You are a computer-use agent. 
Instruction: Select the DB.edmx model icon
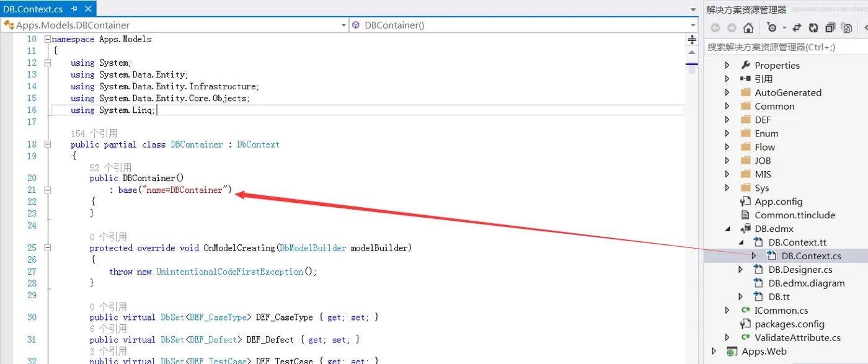(x=746, y=229)
